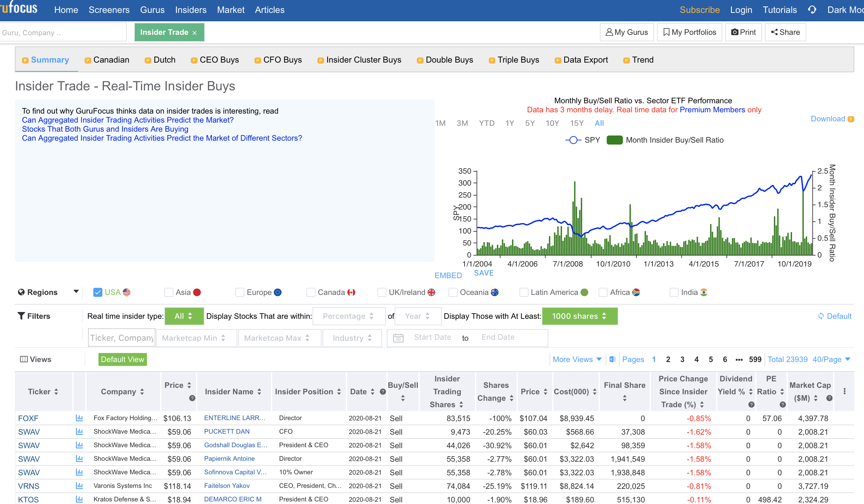Close the Insider Trade tag
This screenshot has height=504, width=864.
click(195, 33)
